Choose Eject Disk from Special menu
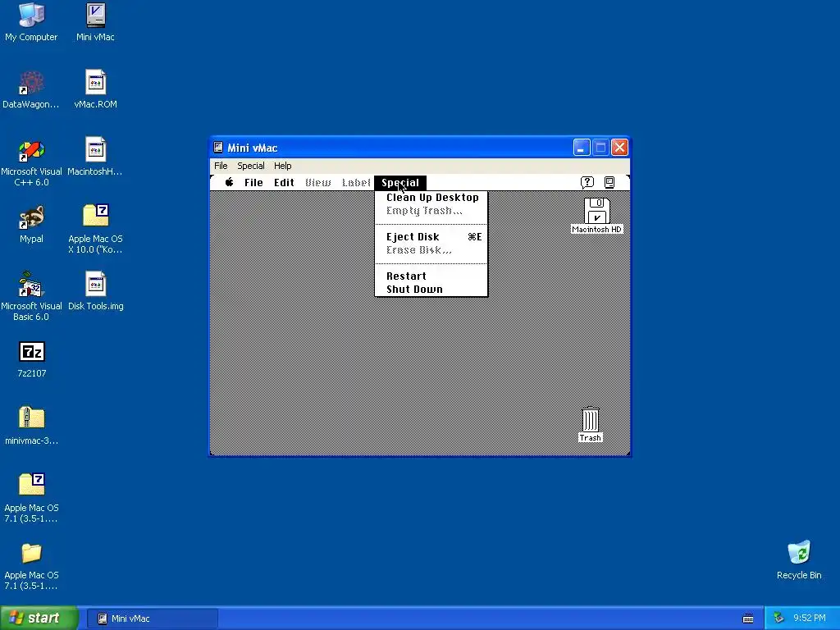Viewport: 840px width, 630px height. tap(431, 237)
